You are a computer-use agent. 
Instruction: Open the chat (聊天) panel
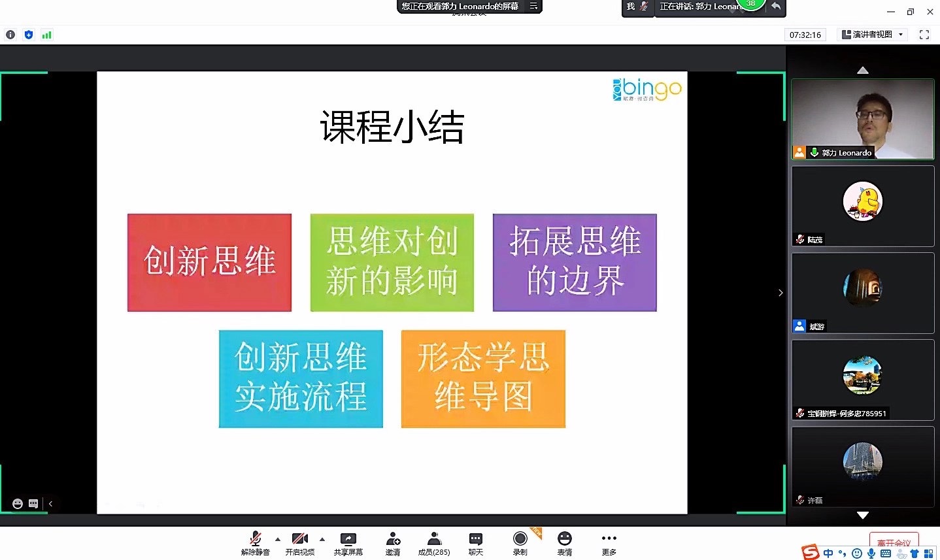click(x=476, y=542)
